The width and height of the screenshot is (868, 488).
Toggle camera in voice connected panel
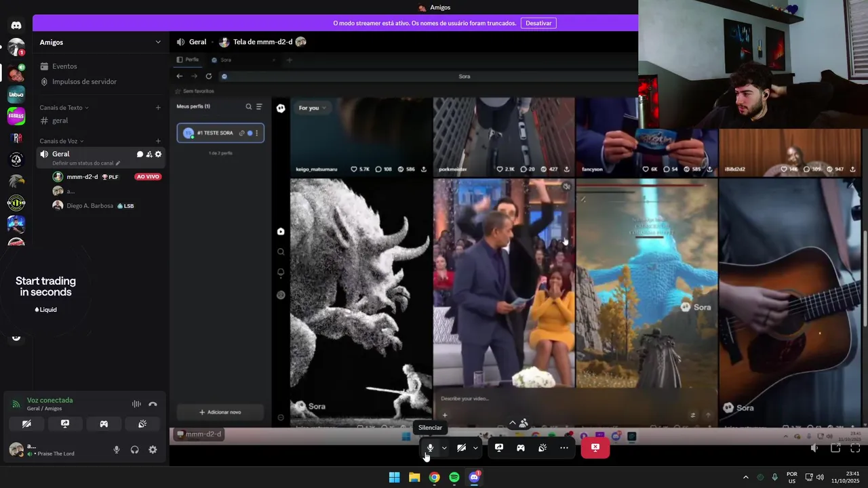[26, 424]
